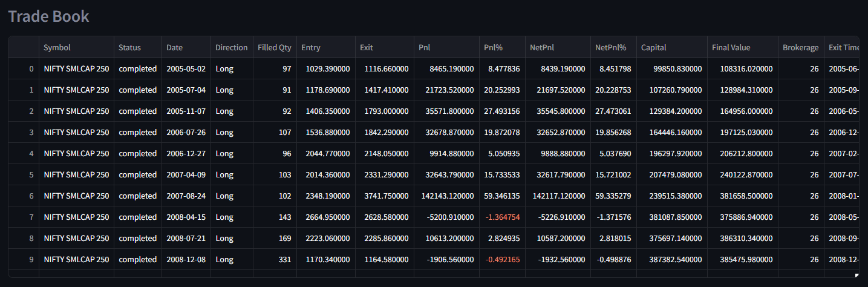Select date cell 2006-12-27
This screenshot has height=287, width=868.
click(186, 154)
